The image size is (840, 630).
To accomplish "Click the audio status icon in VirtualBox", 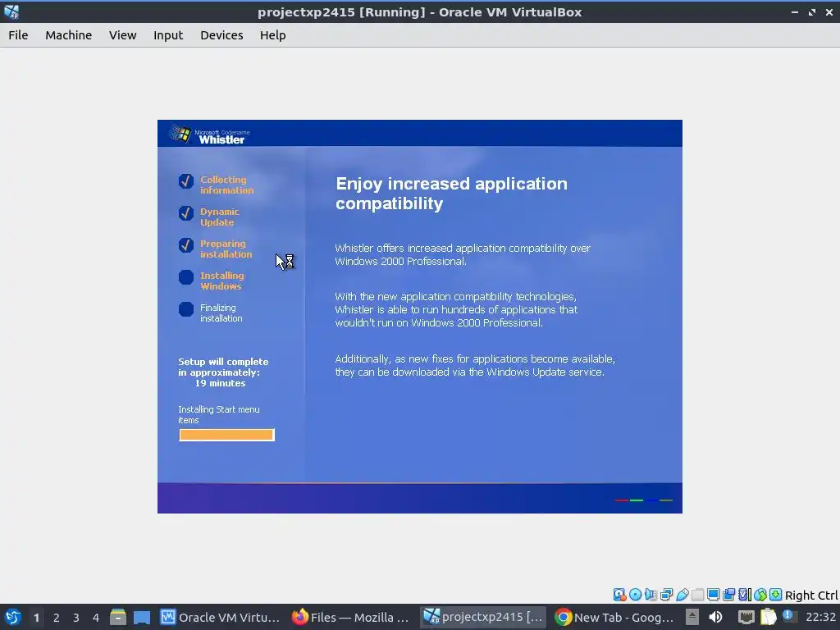I will coord(651,594).
